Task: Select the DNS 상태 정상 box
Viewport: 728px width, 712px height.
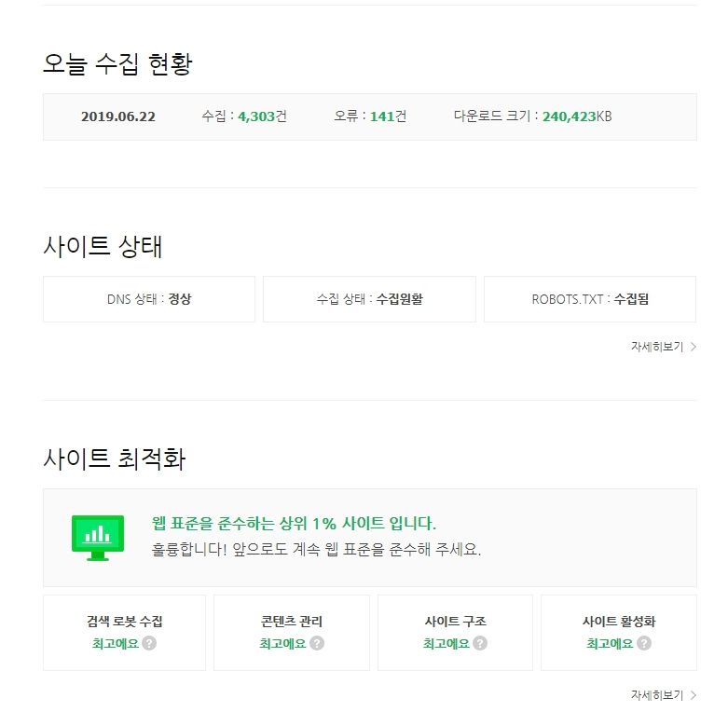Action: pyautogui.click(x=149, y=299)
